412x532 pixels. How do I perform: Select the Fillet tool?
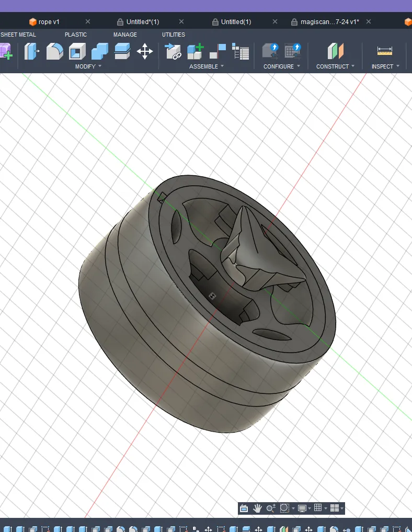(54, 51)
